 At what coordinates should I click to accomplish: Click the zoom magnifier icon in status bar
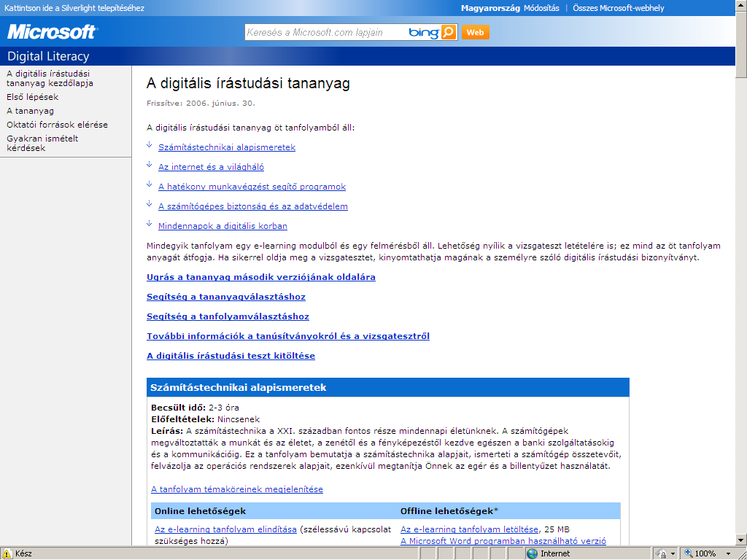pos(689,553)
